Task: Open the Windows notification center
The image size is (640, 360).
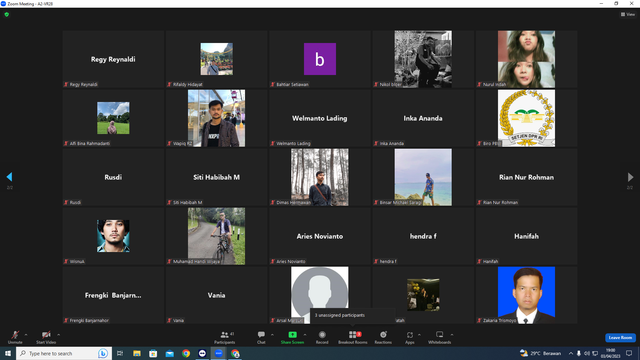Action: click(629, 353)
